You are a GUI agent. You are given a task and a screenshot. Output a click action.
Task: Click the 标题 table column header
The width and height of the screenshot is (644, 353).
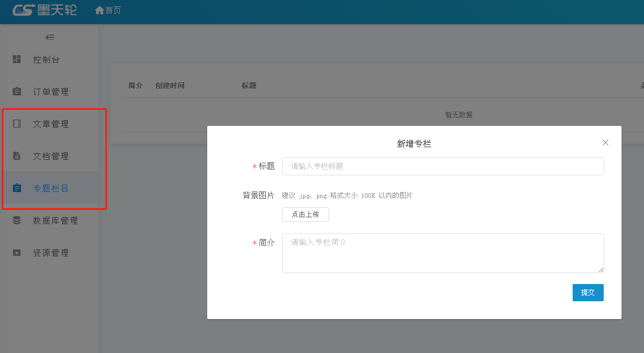tap(249, 86)
